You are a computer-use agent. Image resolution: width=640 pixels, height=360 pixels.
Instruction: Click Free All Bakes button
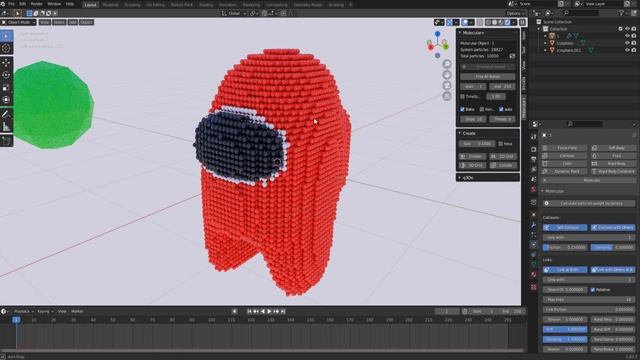click(x=488, y=76)
